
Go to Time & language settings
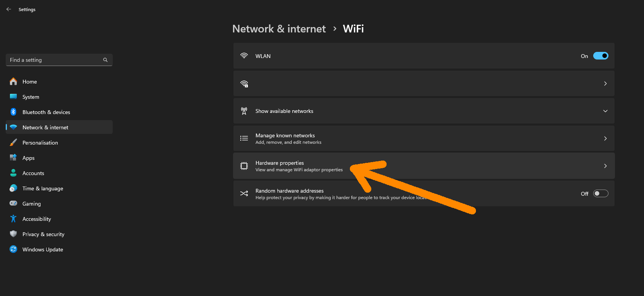pos(43,188)
